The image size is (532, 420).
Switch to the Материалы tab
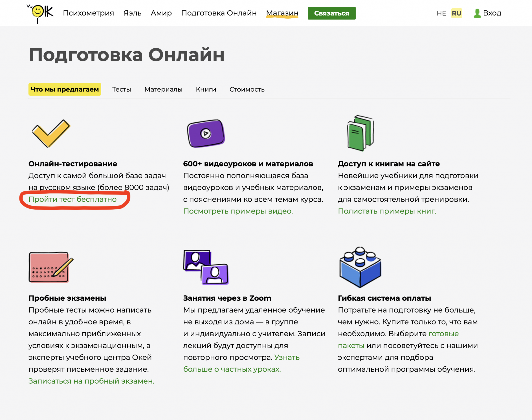[163, 89]
